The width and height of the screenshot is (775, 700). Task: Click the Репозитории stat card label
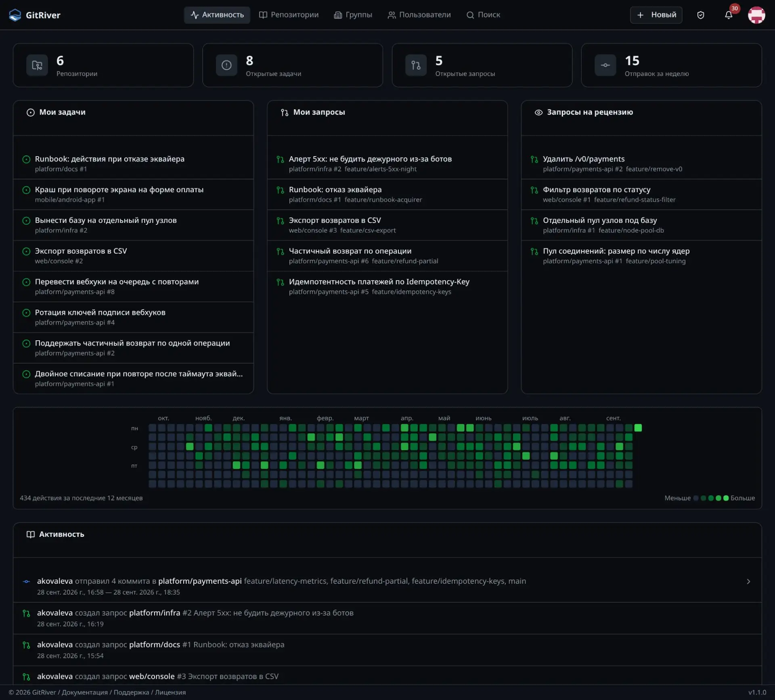point(77,74)
